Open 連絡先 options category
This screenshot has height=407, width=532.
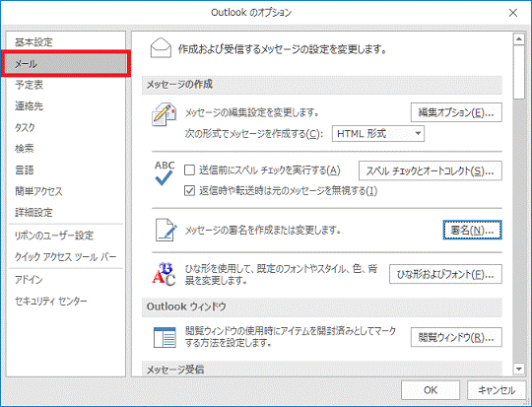click(x=65, y=105)
